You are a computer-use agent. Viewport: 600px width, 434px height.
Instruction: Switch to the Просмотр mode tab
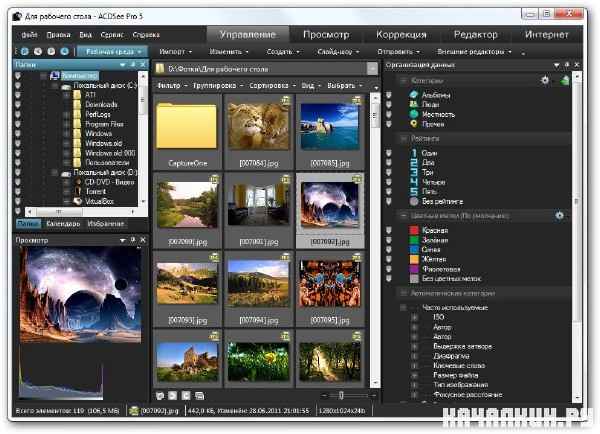click(x=326, y=34)
